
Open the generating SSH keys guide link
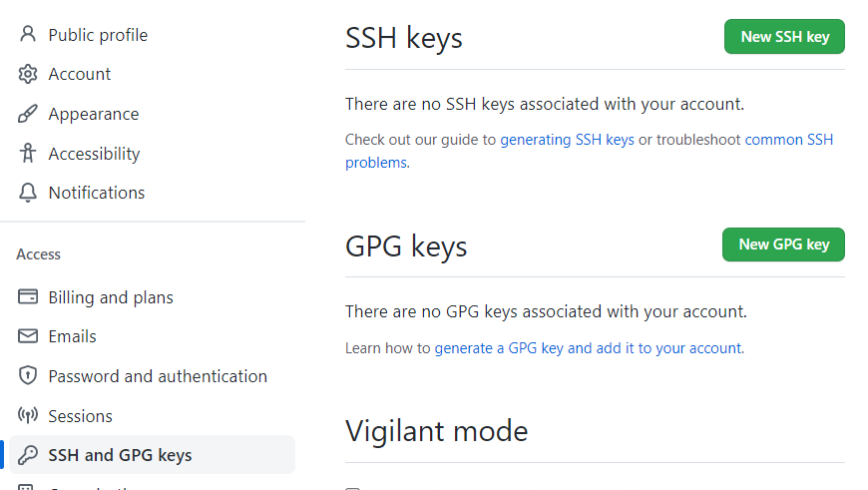click(x=567, y=140)
